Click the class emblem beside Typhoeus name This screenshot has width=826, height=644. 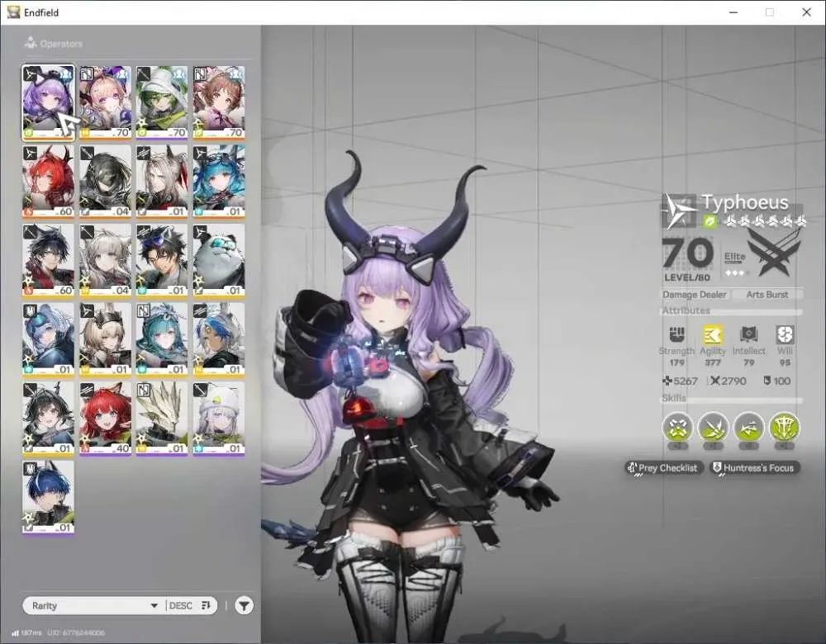[x=680, y=211]
